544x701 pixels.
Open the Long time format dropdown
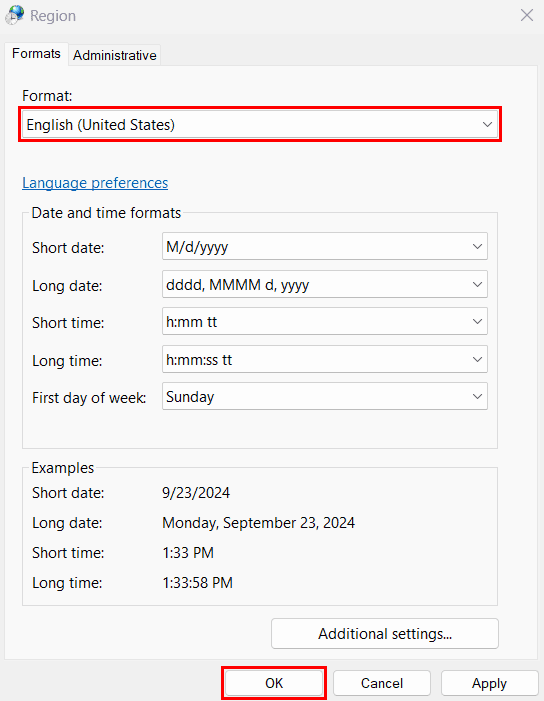click(325, 359)
